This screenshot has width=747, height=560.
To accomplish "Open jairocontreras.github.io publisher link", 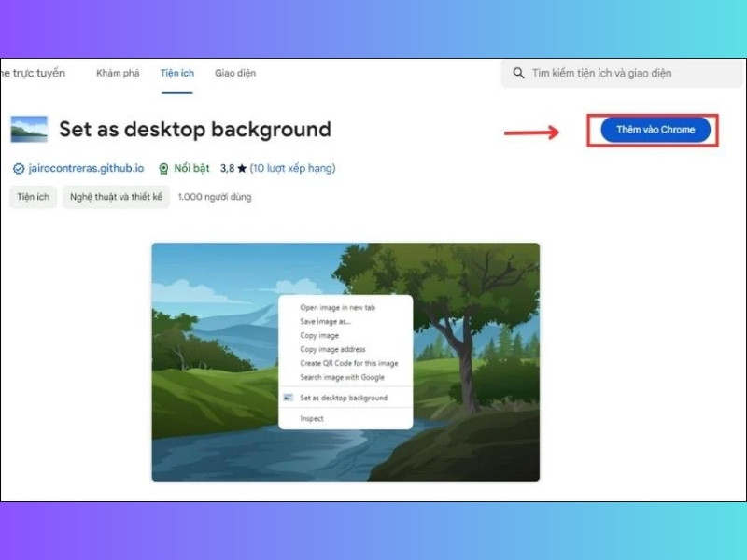I will coord(86,168).
